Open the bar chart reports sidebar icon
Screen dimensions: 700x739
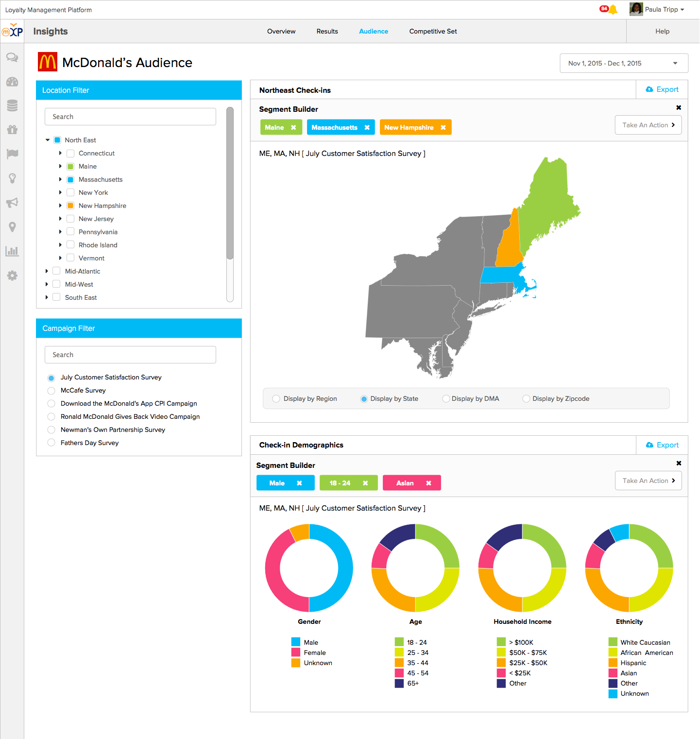pyautogui.click(x=12, y=251)
